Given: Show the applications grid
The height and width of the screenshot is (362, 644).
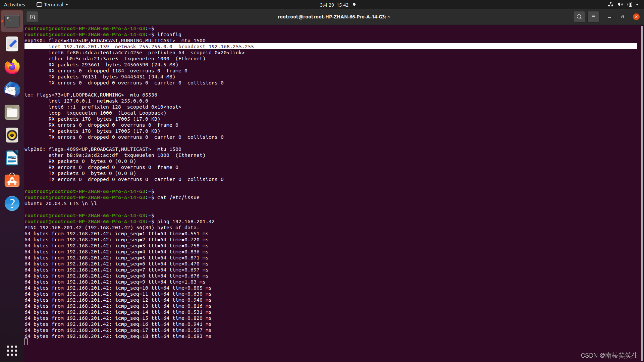Looking at the screenshot, I should coord(12,351).
